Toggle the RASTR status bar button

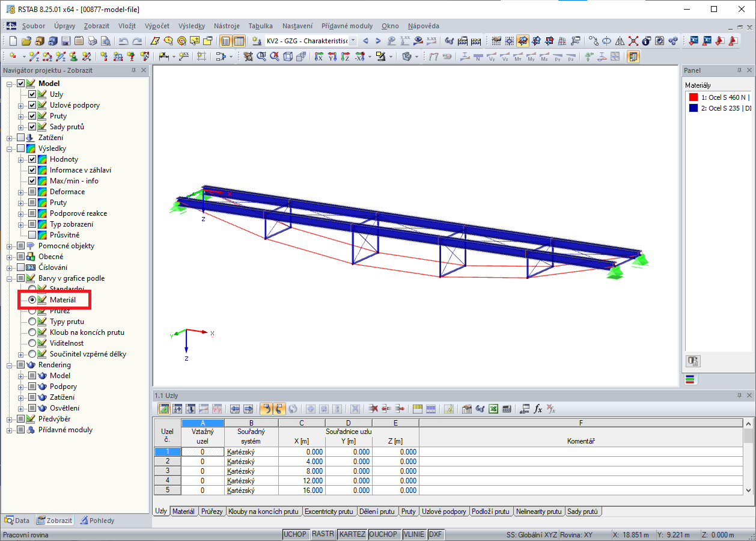(x=323, y=534)
